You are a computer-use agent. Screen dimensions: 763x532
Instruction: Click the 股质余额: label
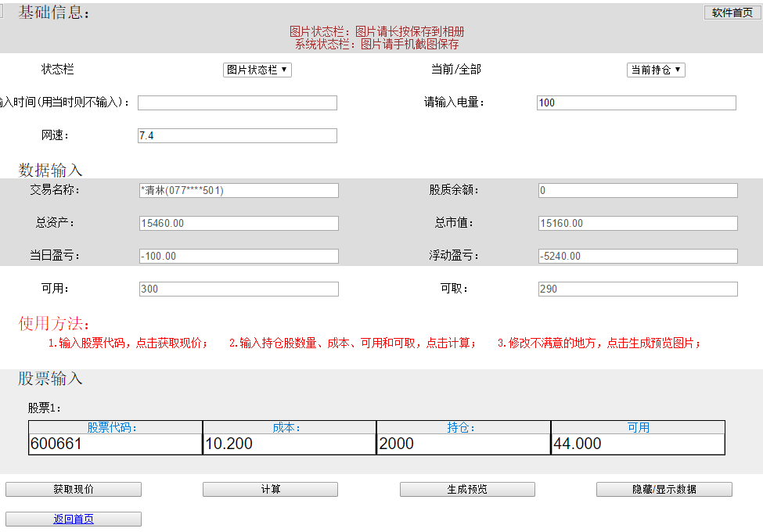click(x=454, y=189)
